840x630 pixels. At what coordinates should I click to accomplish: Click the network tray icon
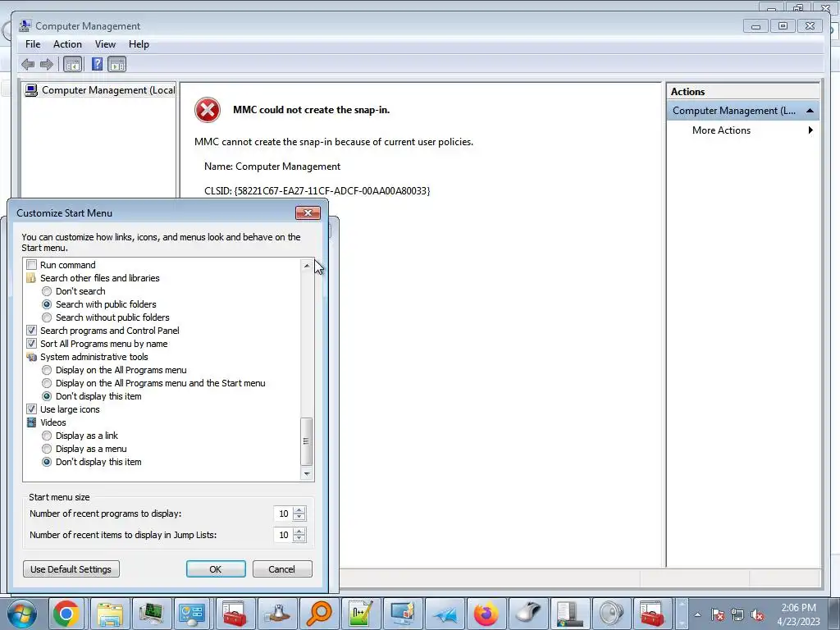tap(737, 615)
